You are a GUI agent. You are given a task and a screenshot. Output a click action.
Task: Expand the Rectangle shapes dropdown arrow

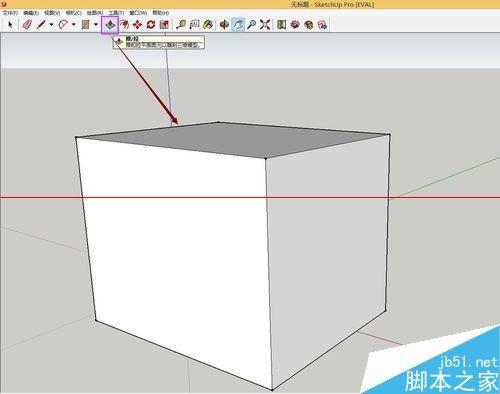[x=96, y=25]
